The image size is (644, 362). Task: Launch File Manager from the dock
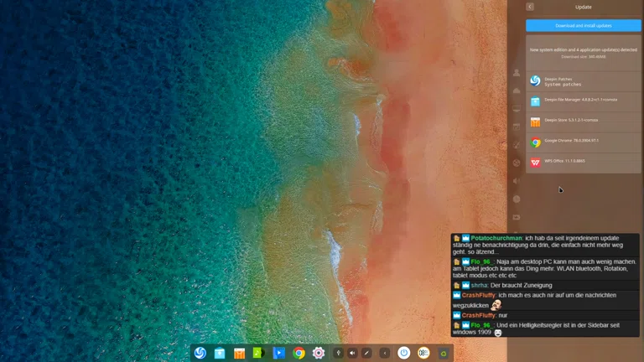220,353
